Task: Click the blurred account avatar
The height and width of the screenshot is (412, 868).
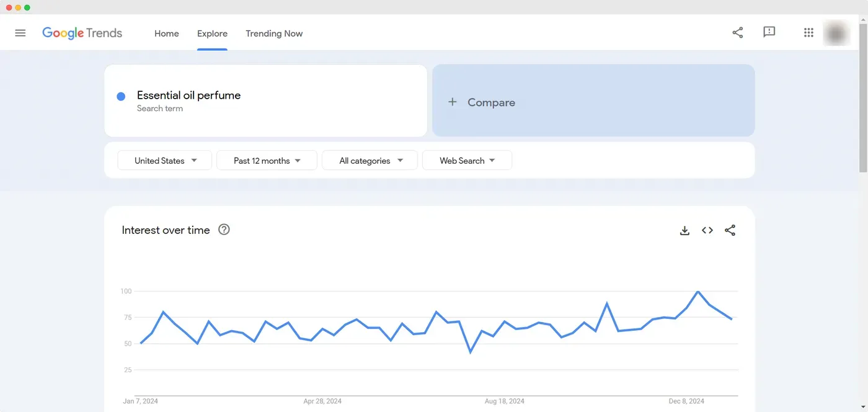Action: coord(836,33)
